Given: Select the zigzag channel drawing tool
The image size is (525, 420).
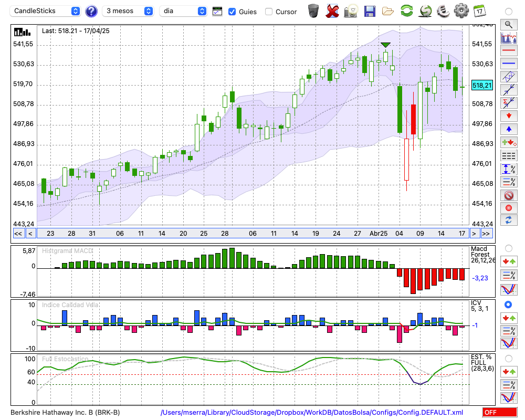Looking at the screenshot, I should point(509,77).
